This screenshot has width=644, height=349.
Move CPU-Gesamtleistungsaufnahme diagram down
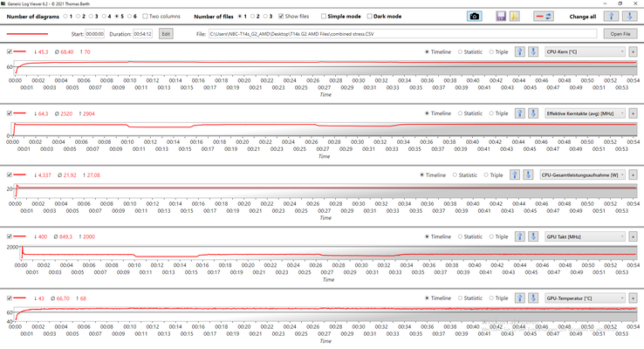[x=528, y=174]
